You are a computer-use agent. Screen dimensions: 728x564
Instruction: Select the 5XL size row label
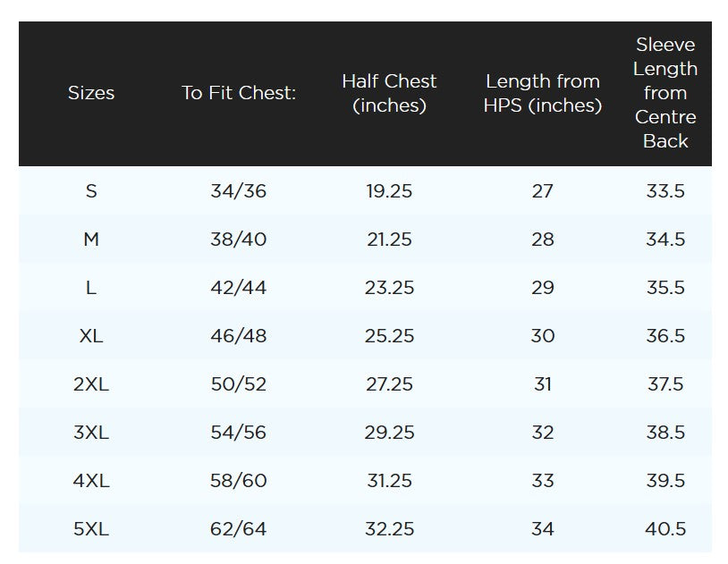coord(91,529)
